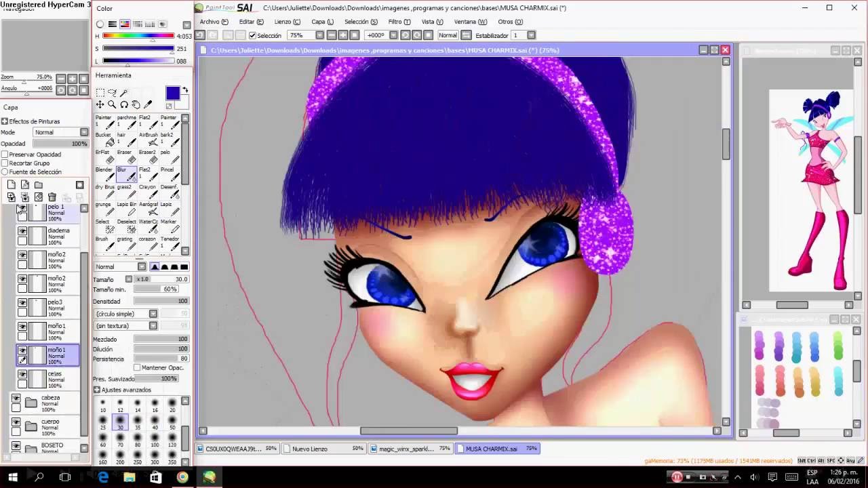Screen dimensions: 868x488
Task: Open the Filtro menu
Action: click(x=399, y=22)
